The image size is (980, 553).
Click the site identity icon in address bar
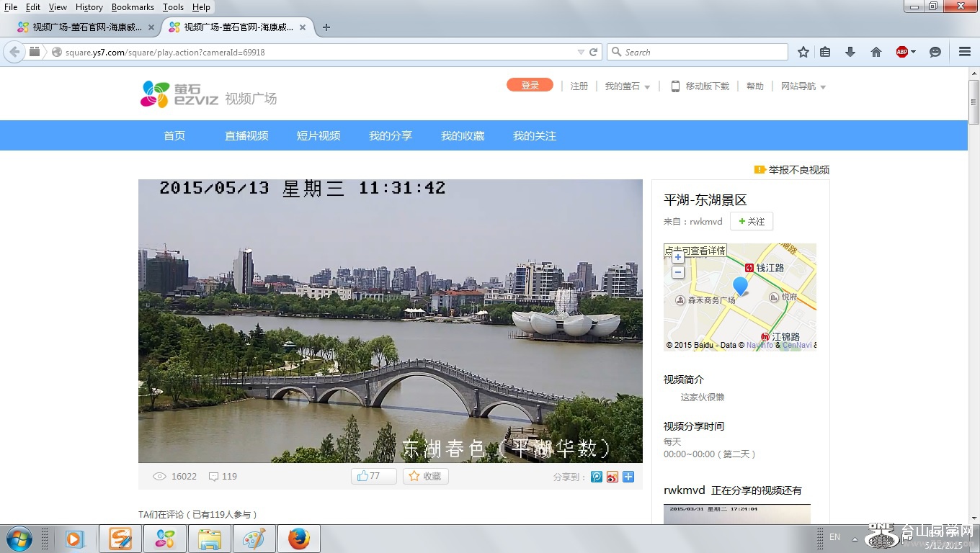click(x=57, y=52)
